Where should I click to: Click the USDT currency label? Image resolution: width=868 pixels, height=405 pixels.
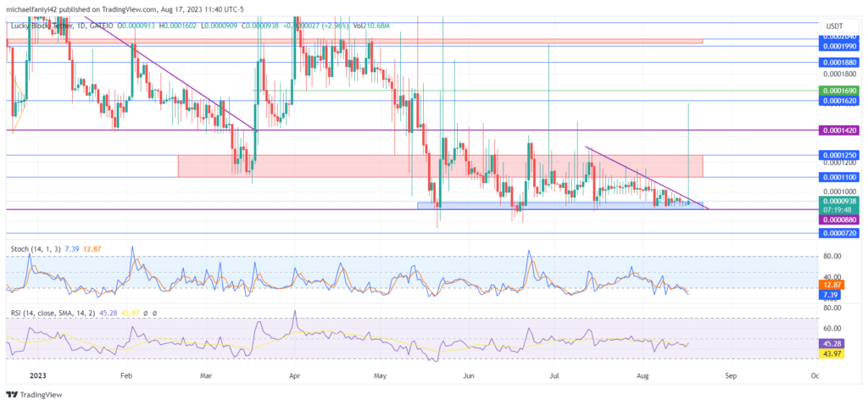(834, 26)
